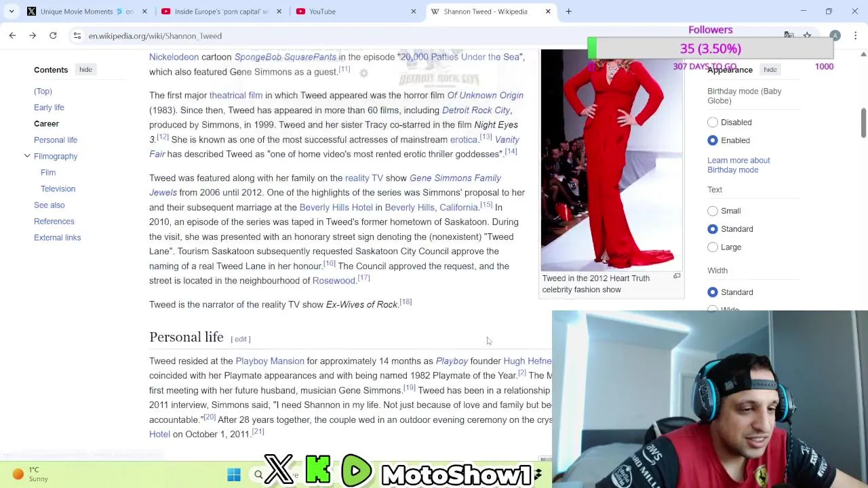The image size is (868, 488).
Task: Jump to Filmography in contents
Action: pyautogui.click(x=56, y=157)
